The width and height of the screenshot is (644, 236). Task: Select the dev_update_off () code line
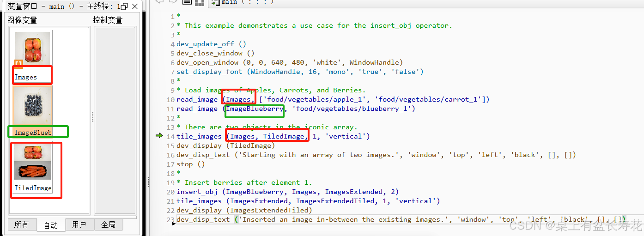211,44
